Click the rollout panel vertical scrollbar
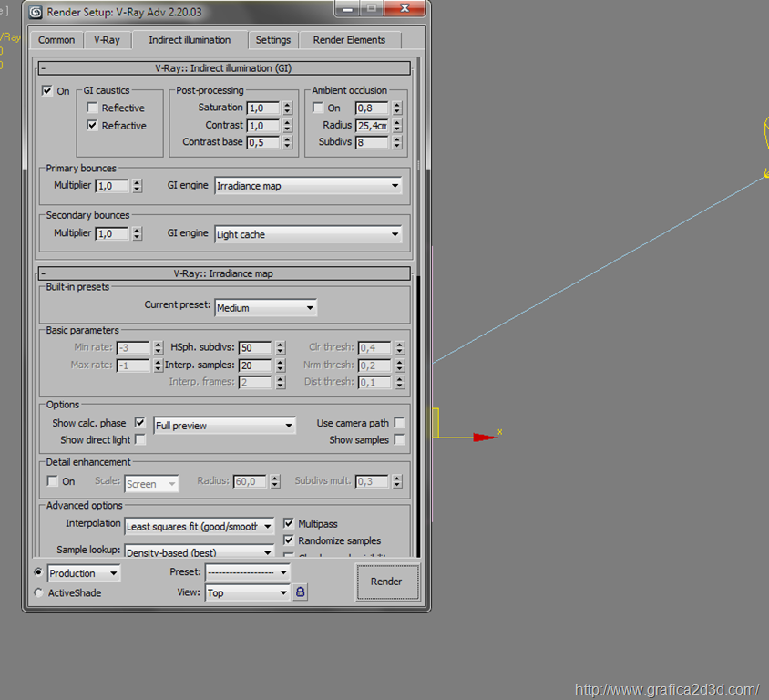The height and width of the screenshot is (700, 769). pyautogui.click(x=418, y=307)
